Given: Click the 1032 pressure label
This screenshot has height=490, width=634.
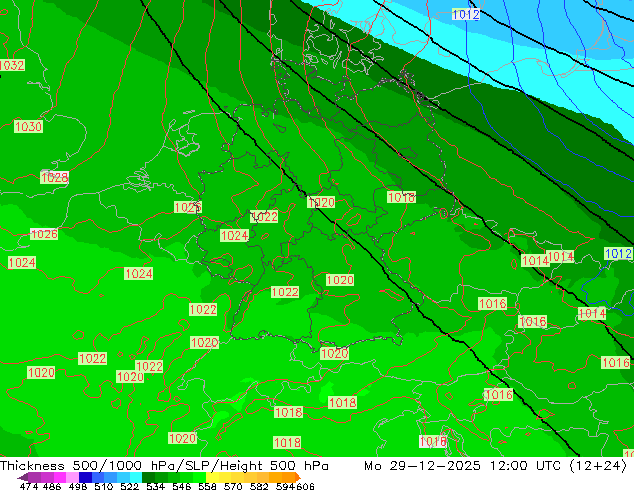Looking at the screenshot, I should coord(12,65).
